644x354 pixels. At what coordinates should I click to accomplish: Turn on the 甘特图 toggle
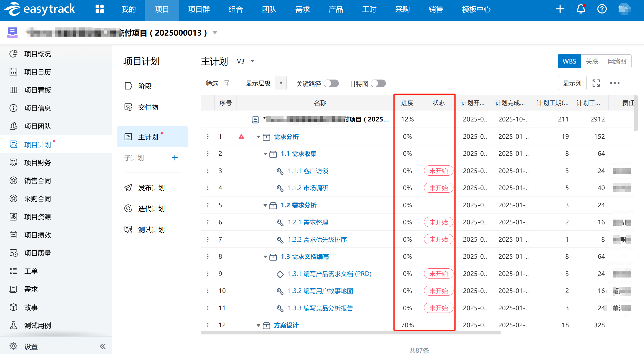[x=378, y=83]
